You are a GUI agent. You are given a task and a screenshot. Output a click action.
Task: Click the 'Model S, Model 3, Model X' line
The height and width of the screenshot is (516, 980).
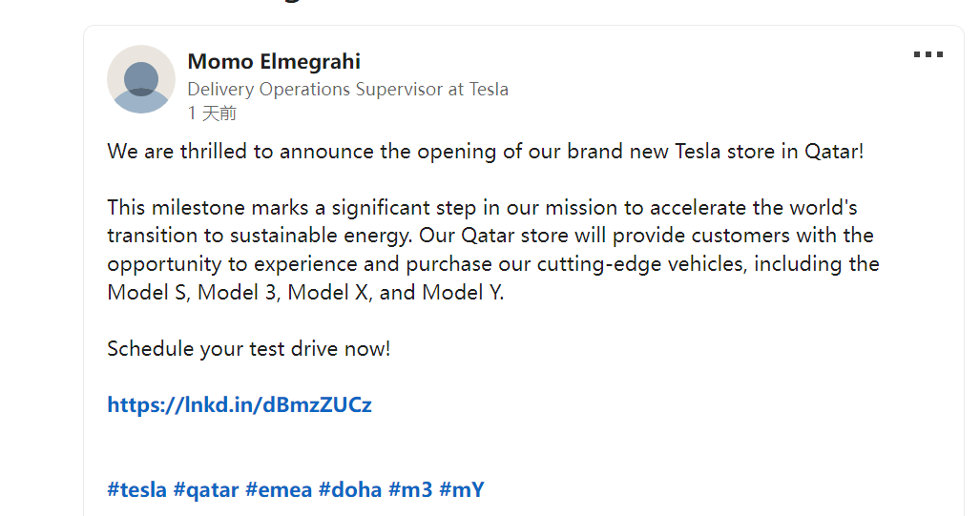[x=305, y=293]
